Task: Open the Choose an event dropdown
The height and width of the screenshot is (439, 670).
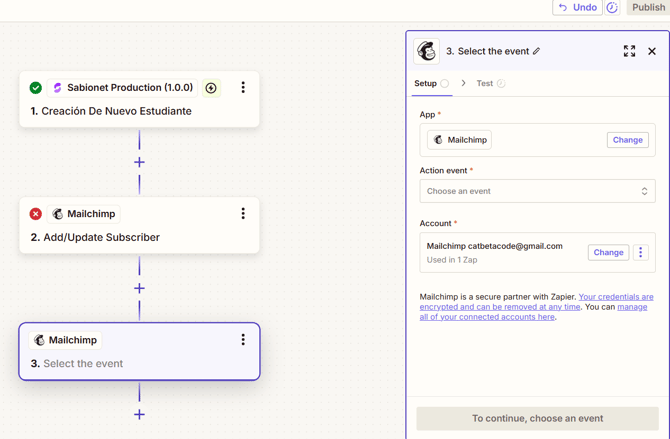Action: pyautogui.click(x=537, y=191)
